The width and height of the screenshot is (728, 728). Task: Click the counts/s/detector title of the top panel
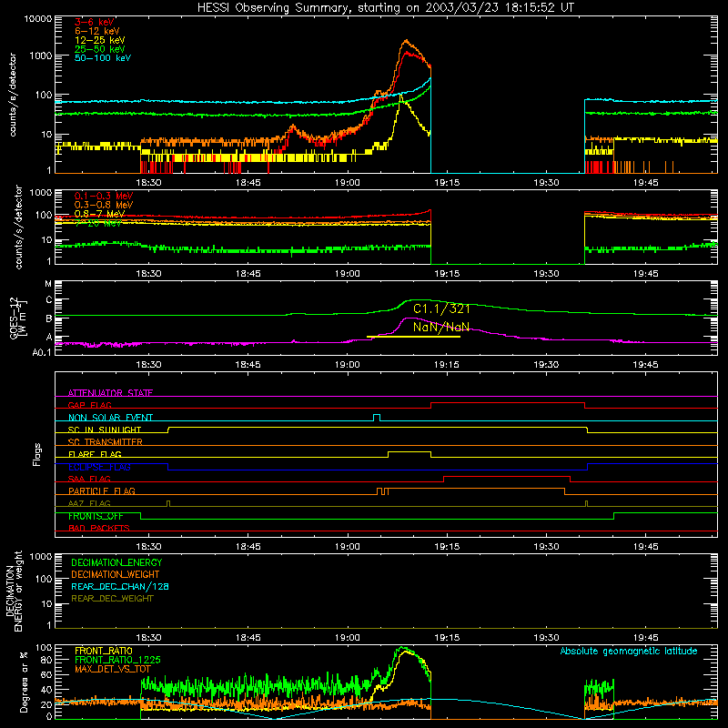(x=13, y=95)
